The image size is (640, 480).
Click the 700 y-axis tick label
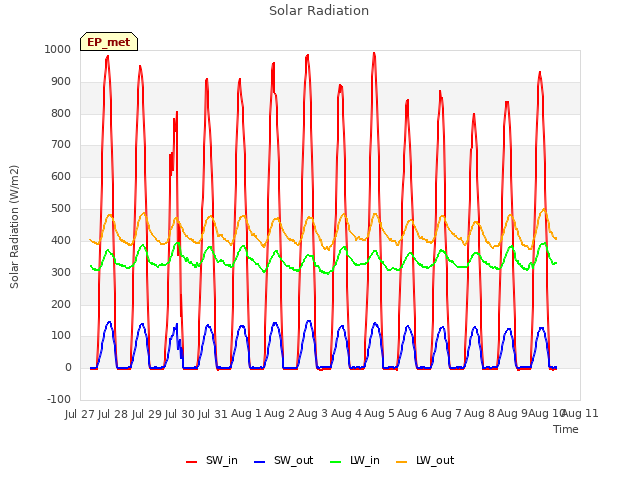[x=61, y=144]
